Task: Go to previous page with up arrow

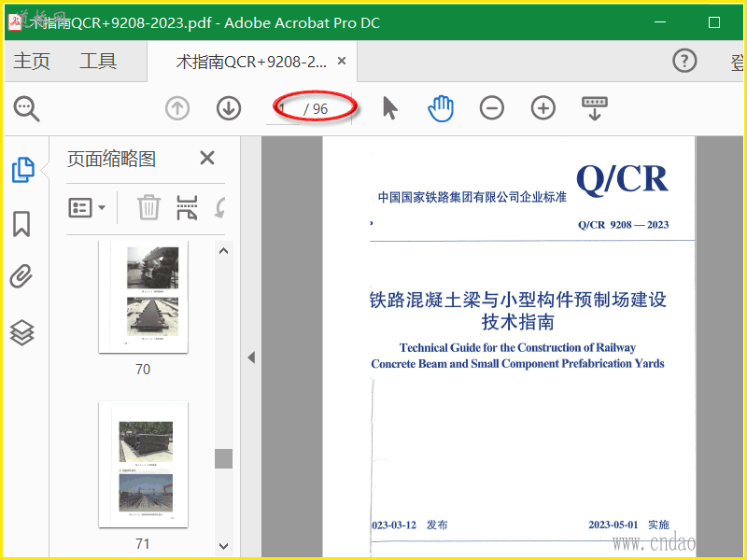Action: click(177, 108)
